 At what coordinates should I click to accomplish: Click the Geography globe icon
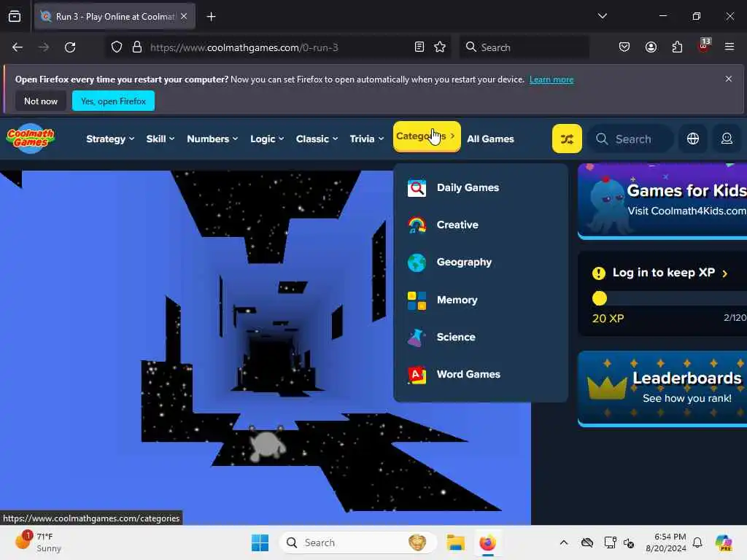417,262
